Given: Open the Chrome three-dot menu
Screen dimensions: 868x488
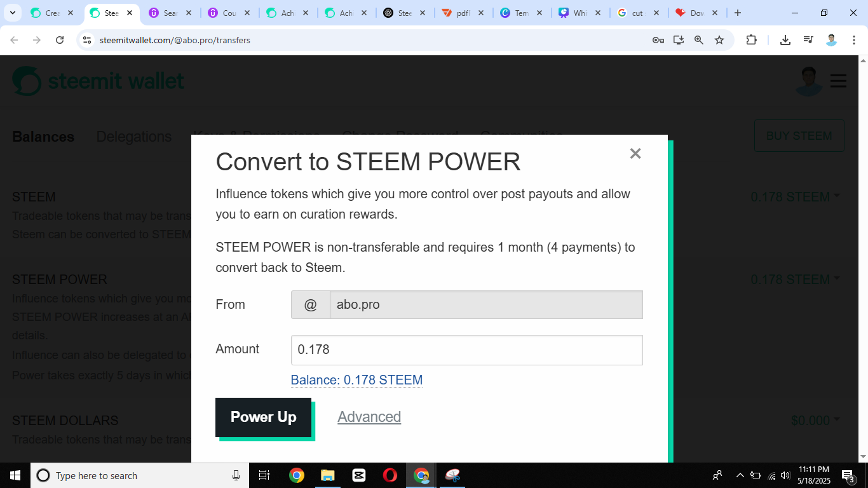Looking at the screenshot, I should [x=854, y=40].
